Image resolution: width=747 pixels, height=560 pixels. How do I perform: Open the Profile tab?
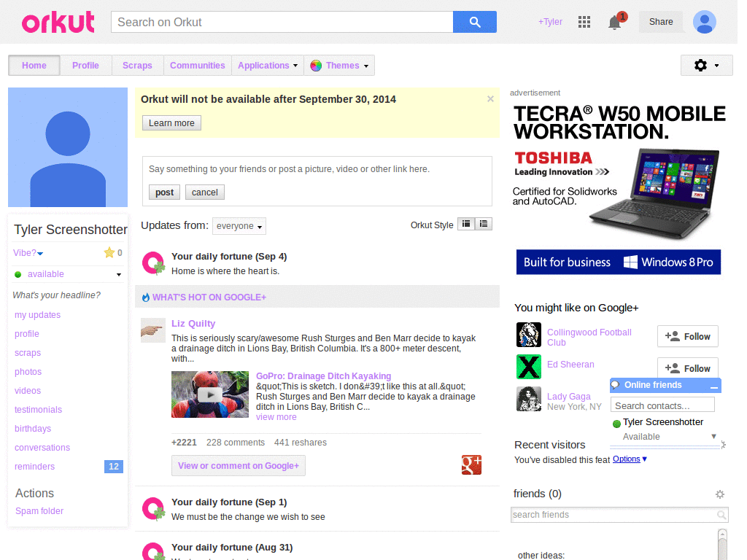click(x=86, y=65)
